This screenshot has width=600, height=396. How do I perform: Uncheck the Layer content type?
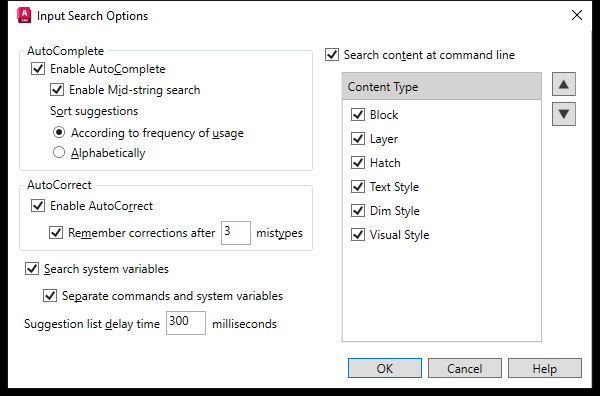[358, 139]
